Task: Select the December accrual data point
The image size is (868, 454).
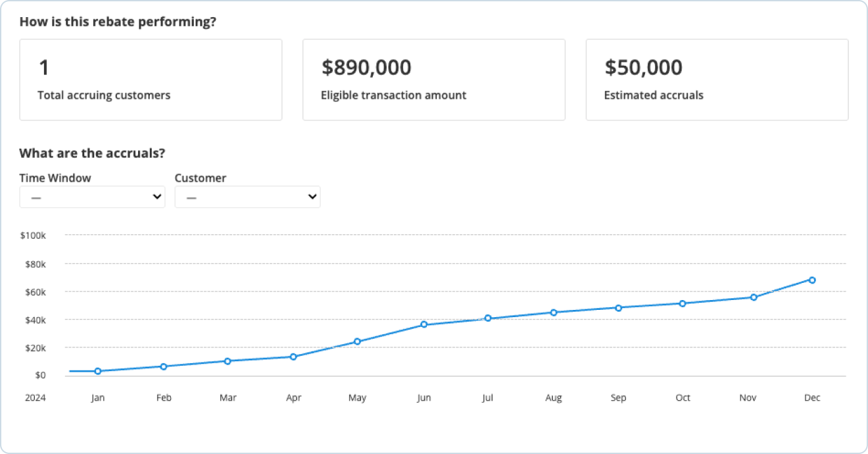Action: click(x=812, y=280)
